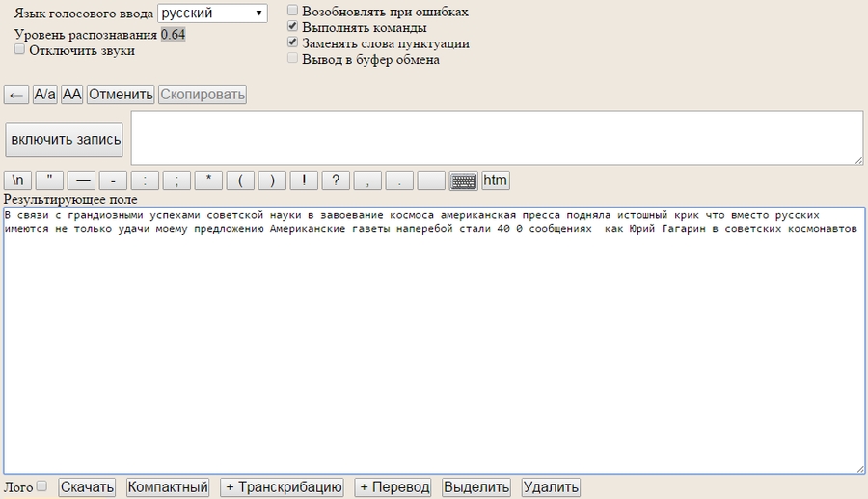Image resolution: width=868 pixels, height=499 pixels.
Task: Insert a closing parenthesis
Action: click(272, 180)
